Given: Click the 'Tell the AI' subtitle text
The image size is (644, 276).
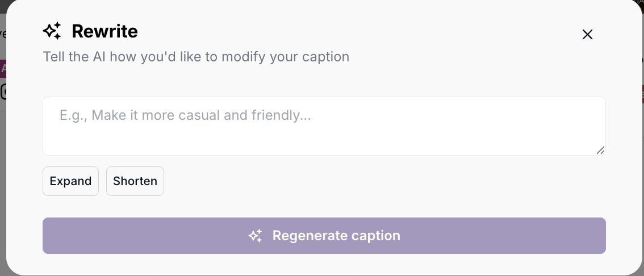Looking at the screenshot, I should 196,57.
